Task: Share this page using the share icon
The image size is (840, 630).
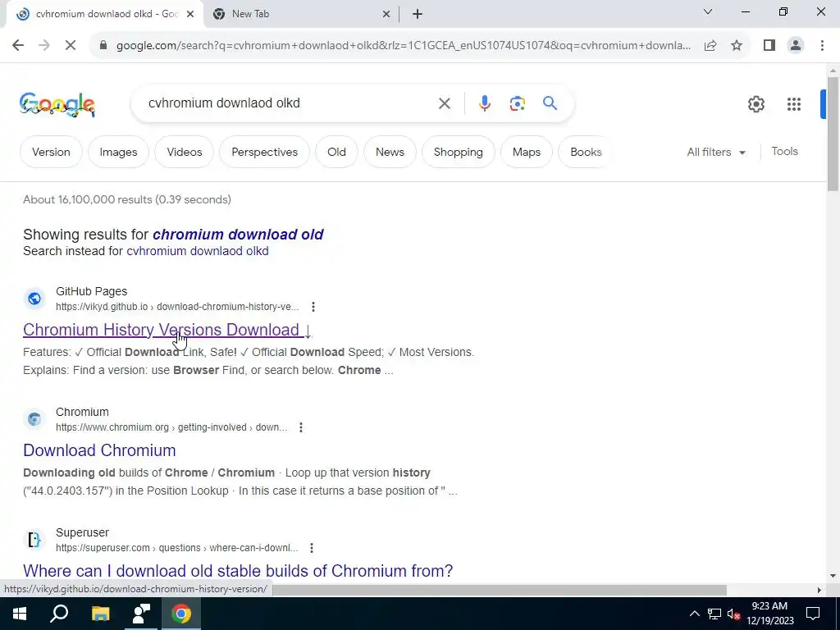Action: pyautogui.click(x=710, y=46)
